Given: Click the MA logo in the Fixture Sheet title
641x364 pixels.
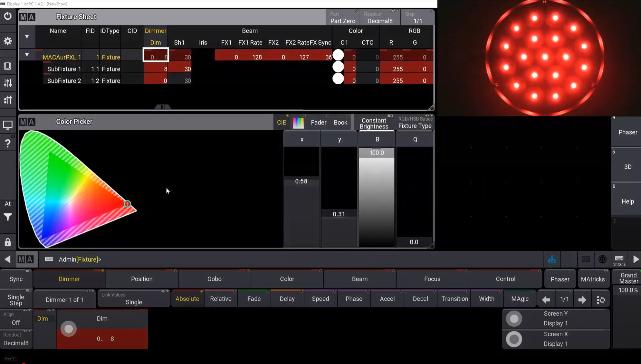Looking at the screenshot, I should pyautogui.click(x=27, y=17).
